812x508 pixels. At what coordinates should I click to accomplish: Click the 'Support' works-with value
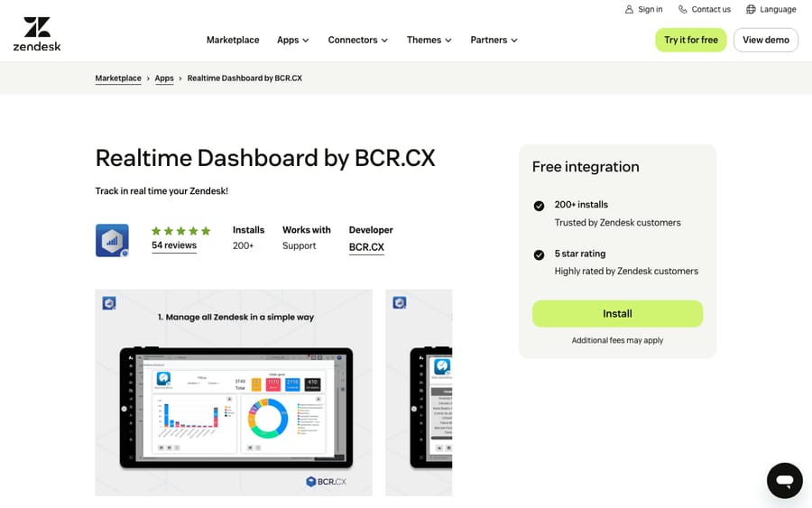(x=299, y=246)
